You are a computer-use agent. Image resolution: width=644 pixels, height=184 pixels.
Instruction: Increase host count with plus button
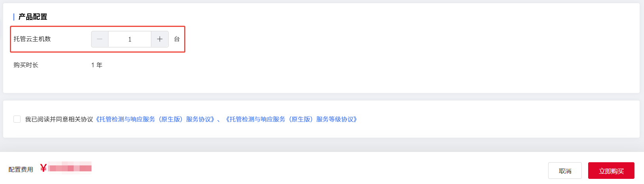point(160,39)
